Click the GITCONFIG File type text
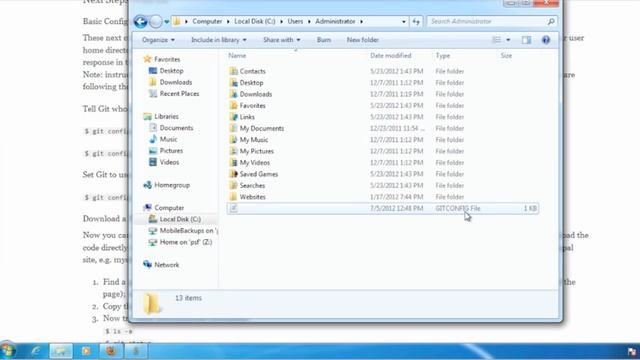 458,208
